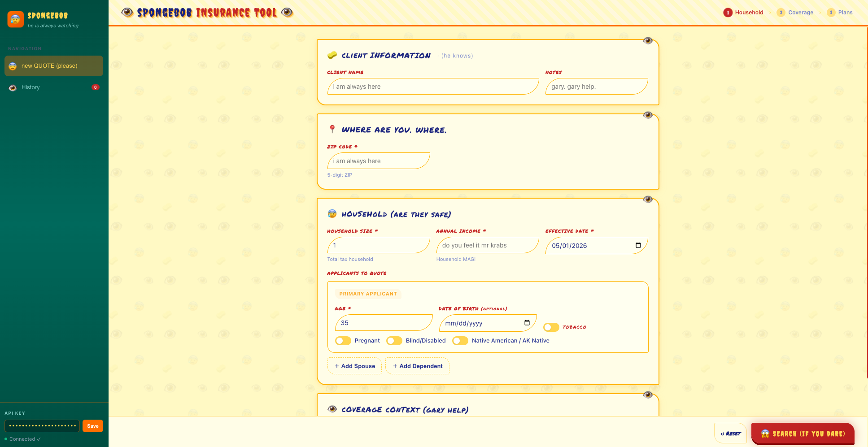Click the sponge icon beside Client Information
868x447 pixels.
[x=332, y=55]
